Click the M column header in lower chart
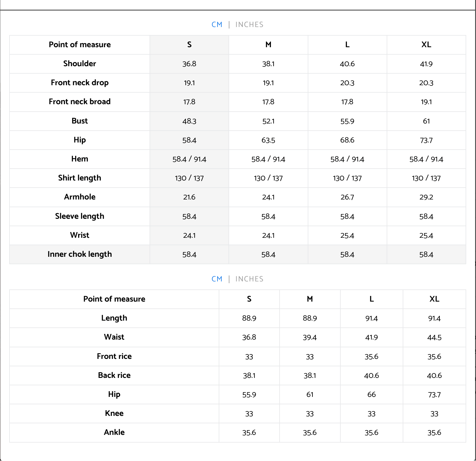The width and height of the screenshot is (476, 461). coord(310,299)
